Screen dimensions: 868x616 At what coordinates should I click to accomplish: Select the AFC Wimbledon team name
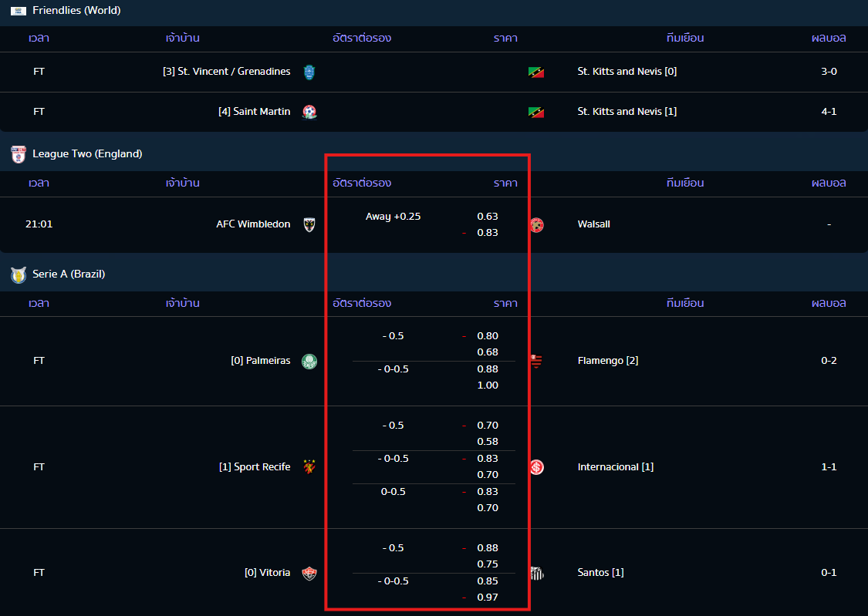(x=254, y=224)
